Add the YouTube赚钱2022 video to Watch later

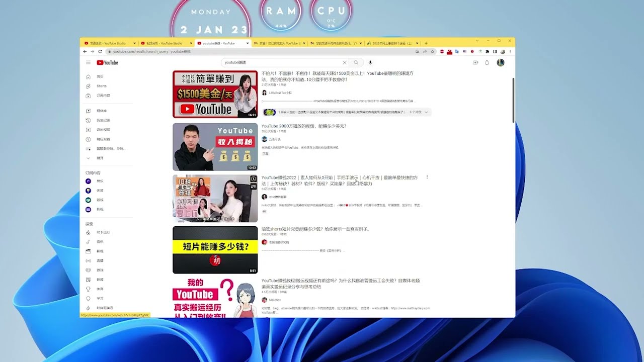[x=253, y=179]
